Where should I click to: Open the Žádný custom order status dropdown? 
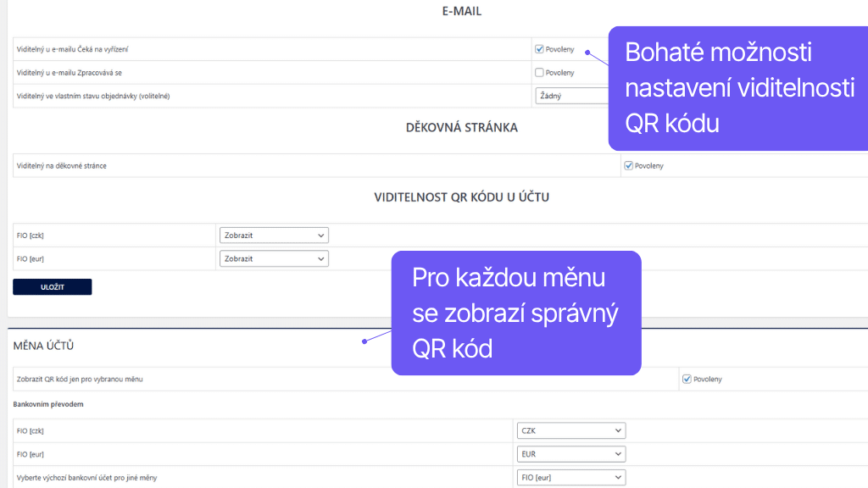[572, 96]
